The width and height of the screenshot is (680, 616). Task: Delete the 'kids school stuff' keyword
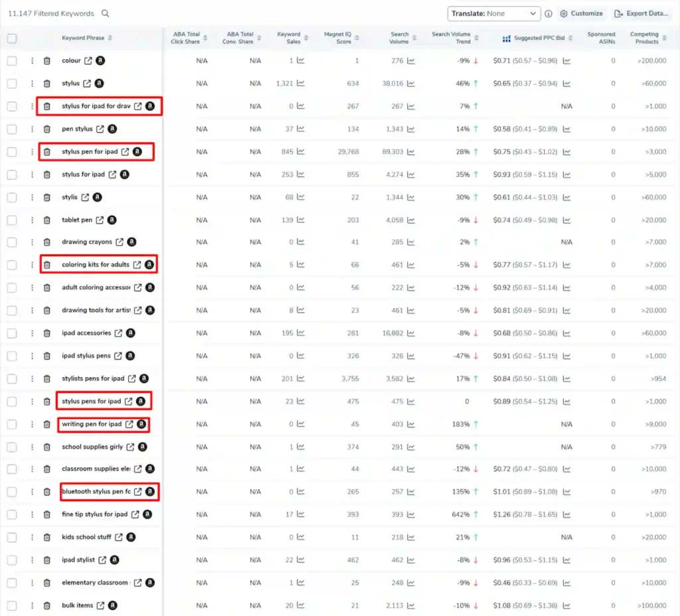[x=47, y=538]
